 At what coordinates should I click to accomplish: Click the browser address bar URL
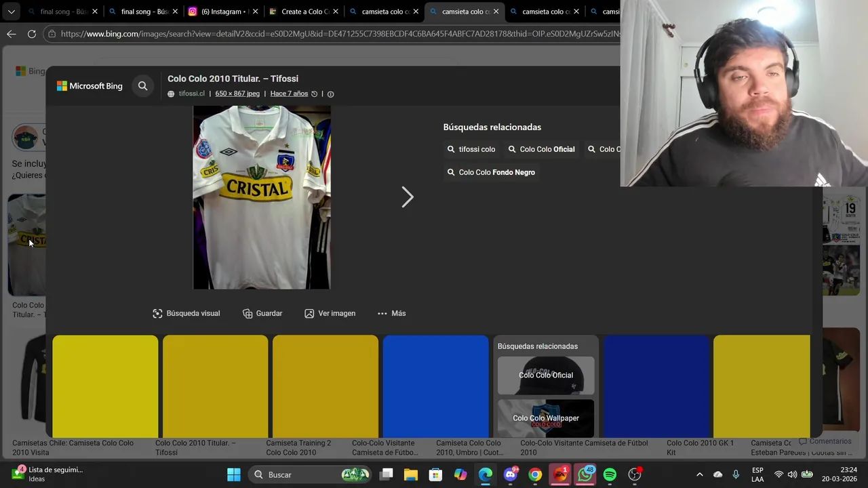(339, 34)
